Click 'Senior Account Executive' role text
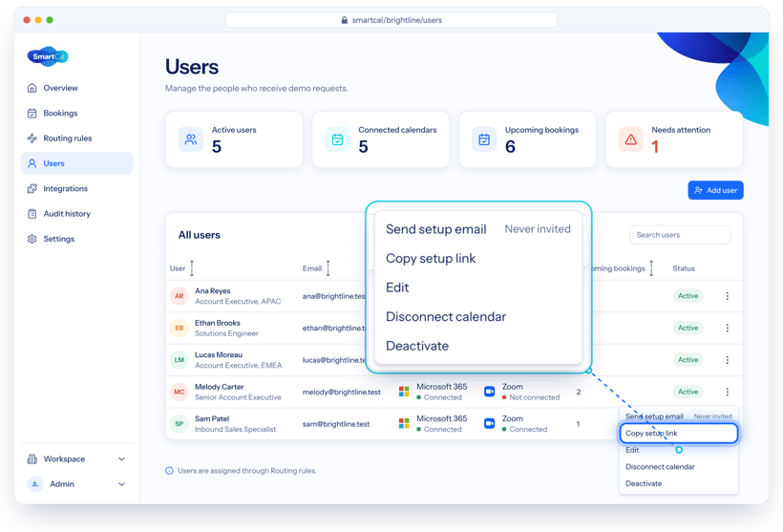The height and width of the screenshot is (532, 783). 238,397
